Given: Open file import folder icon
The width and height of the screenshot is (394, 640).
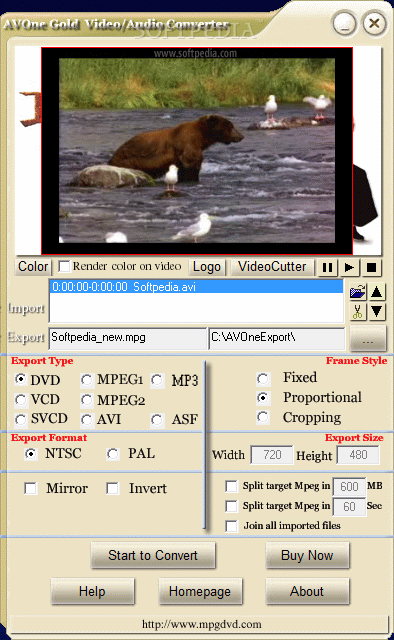Looking at the screenshot, I should click(358, 292).
